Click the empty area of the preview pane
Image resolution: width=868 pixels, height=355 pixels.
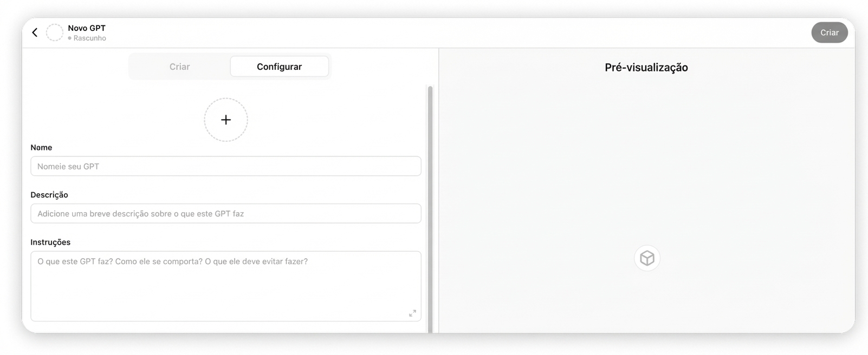(x=646, y=162)
